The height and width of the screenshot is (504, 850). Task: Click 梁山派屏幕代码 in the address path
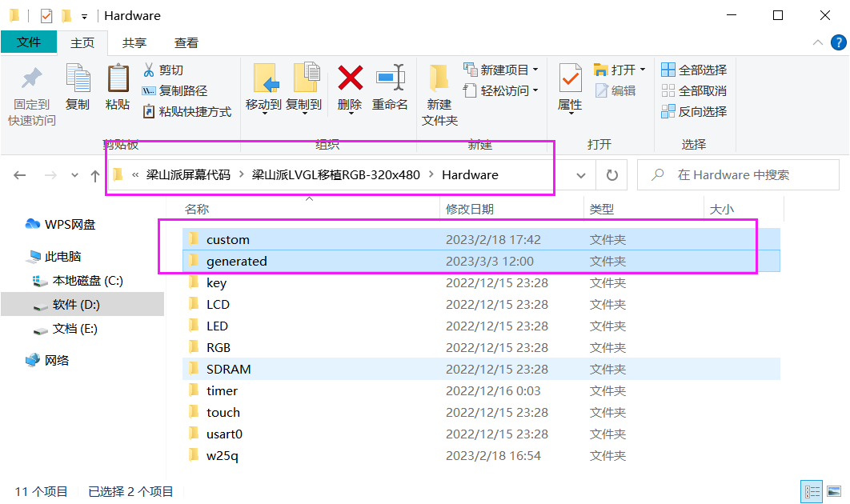click(x=188, y=175)
